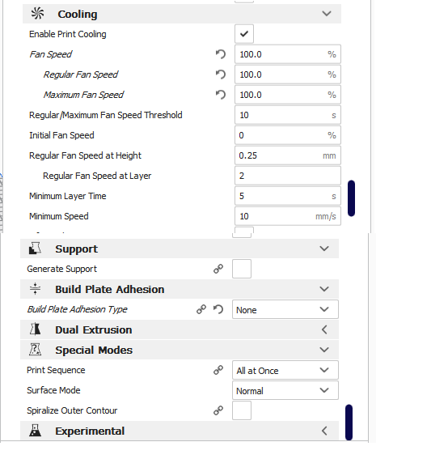Click link icon next to Spiralize Outer Contour

pyautogui.click(x=218, y=410)
